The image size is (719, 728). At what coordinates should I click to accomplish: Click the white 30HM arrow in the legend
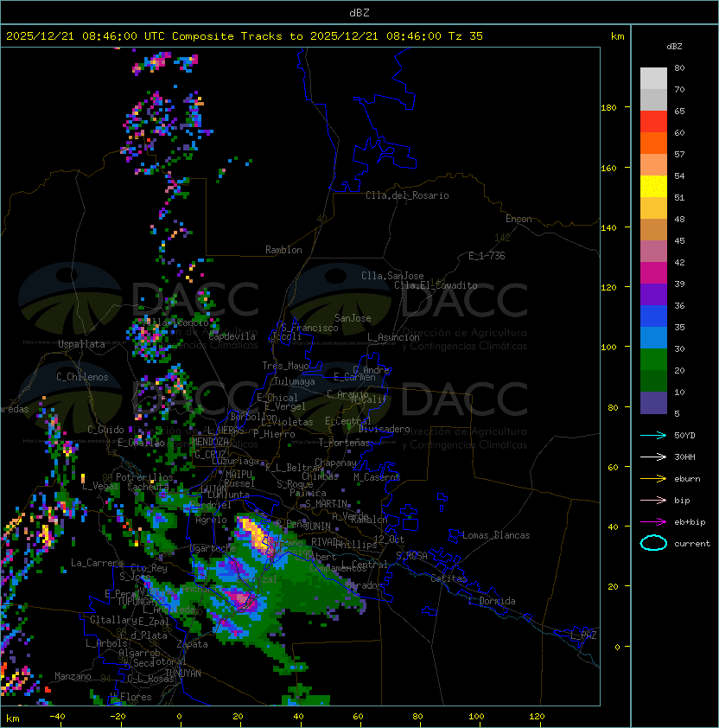(653, 457)
